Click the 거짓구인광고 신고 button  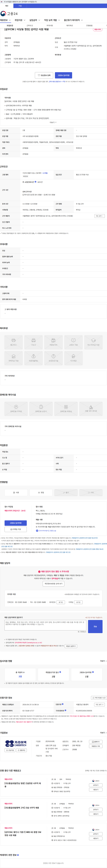coord(99,698)
